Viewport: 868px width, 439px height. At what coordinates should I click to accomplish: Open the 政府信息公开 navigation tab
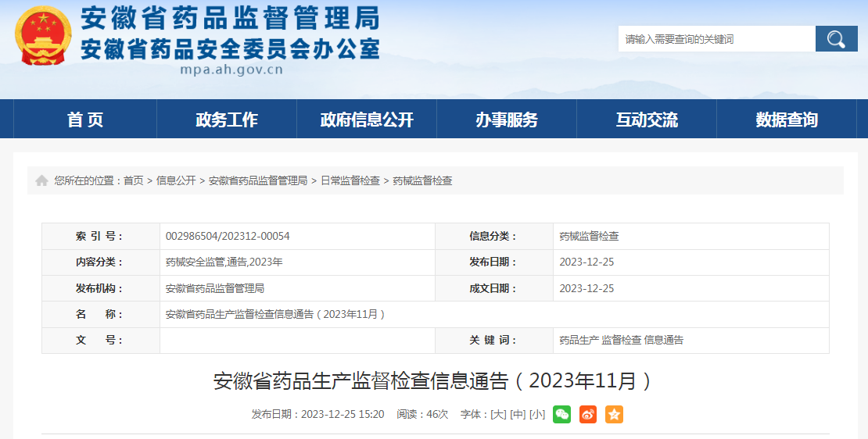point(367,119)
